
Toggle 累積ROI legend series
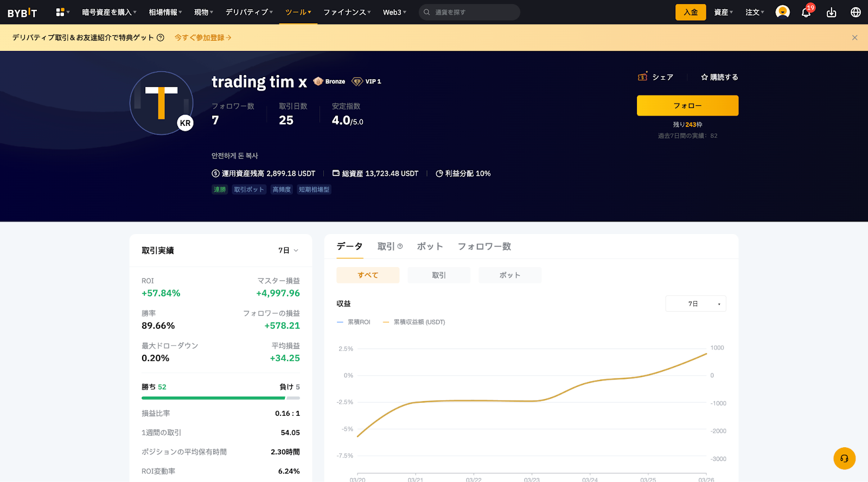coord(354,322)
